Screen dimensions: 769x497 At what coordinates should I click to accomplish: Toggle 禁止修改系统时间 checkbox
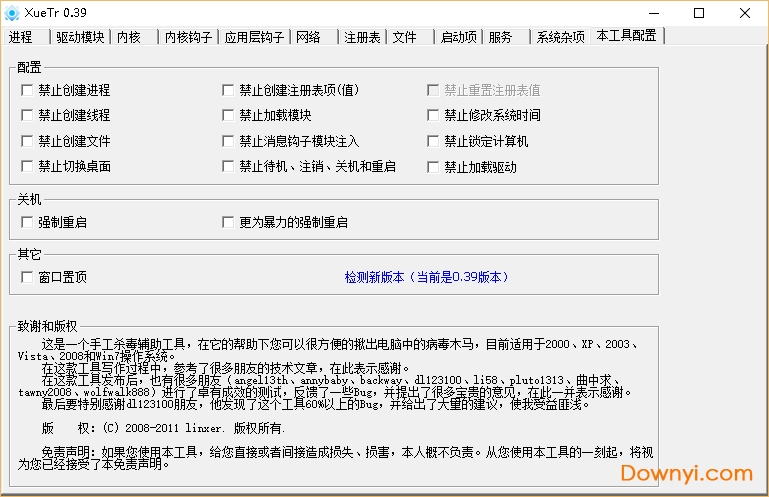434,116
